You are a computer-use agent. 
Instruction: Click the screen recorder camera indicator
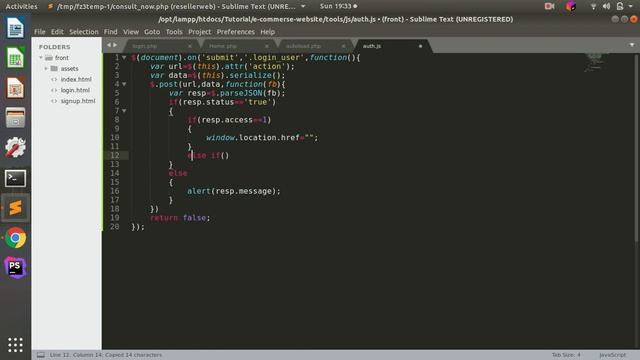pos(549,6)
